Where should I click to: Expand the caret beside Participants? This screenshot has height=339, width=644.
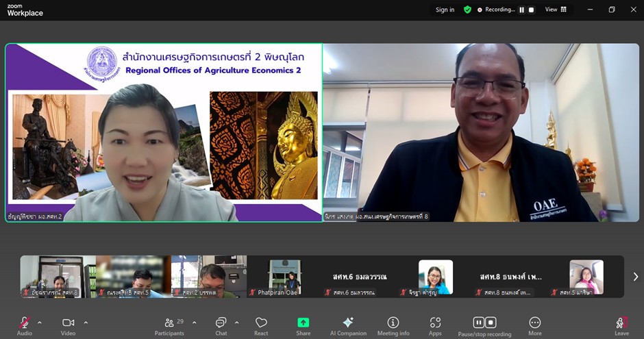(x=194, y=322)
